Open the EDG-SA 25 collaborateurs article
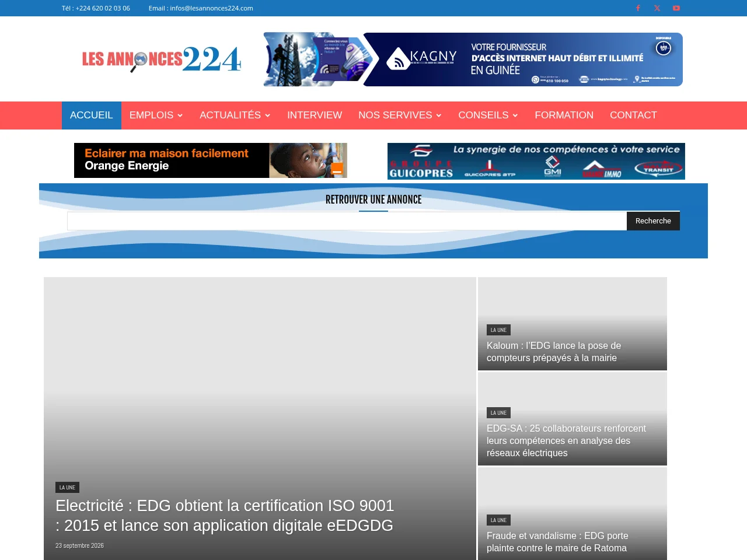747x560 pixels. [566, 441]
